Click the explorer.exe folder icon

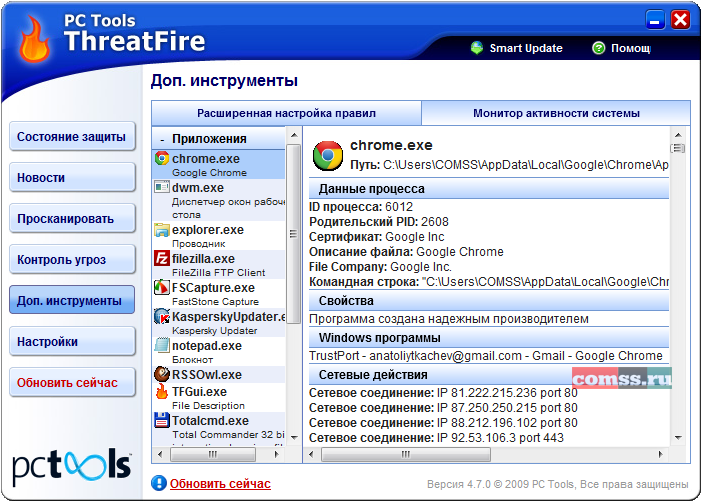(x=162, y=230)
